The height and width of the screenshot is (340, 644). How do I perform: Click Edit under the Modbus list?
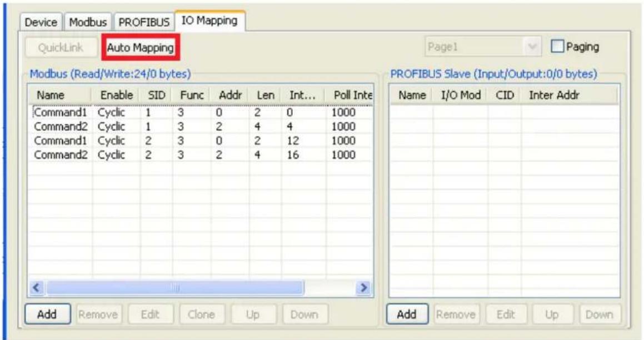(151, 314)
